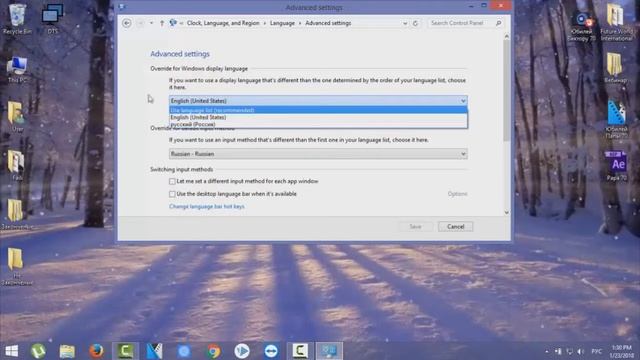Open recent locations dropdown arrow
This screenshot has height=360, width=640.
tap(151, 23)
